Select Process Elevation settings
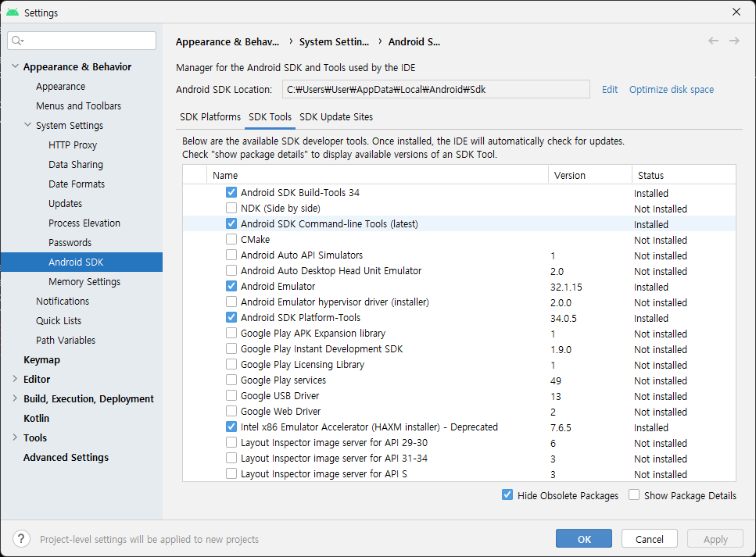 pyautogui.click(x=84, y=223)
